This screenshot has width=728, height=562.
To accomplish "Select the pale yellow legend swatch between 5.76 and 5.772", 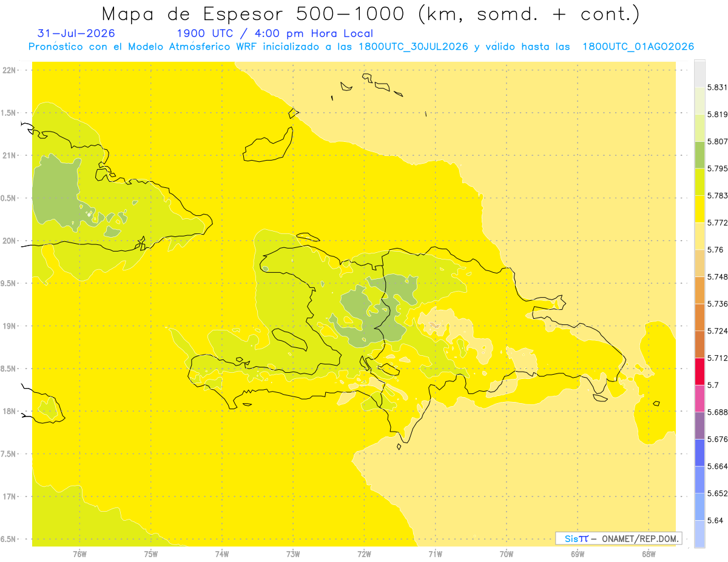I will pos(699,236).
